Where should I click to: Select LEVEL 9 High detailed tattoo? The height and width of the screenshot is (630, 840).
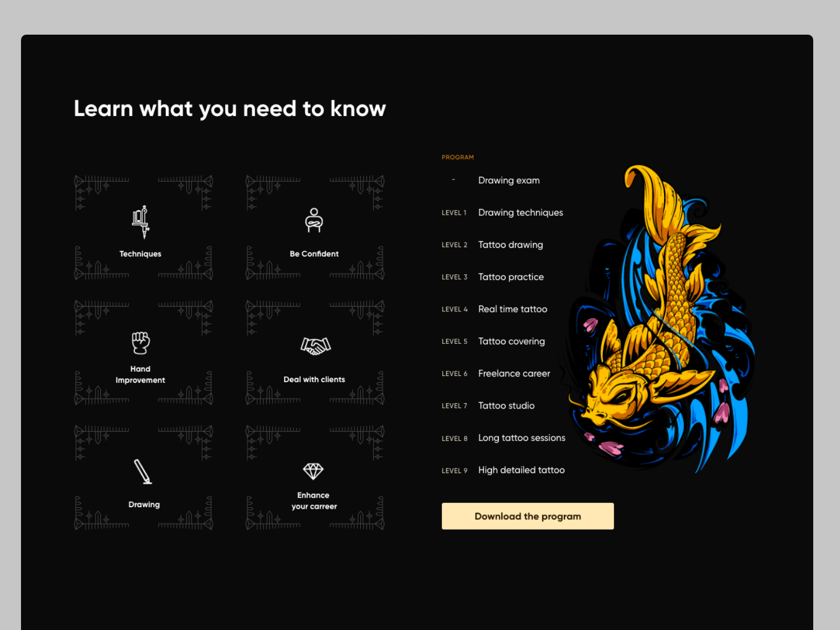click(x=521, y=470)
